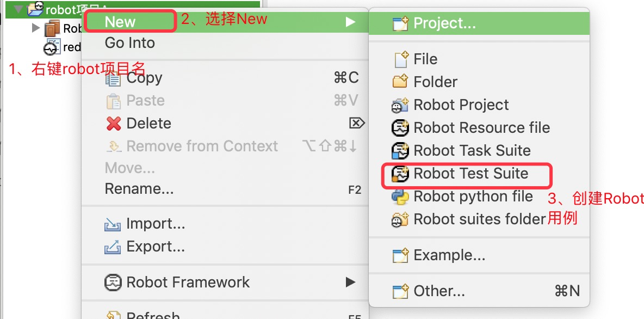
Task: Expand the library node under the project
Action: click(36, 28)
